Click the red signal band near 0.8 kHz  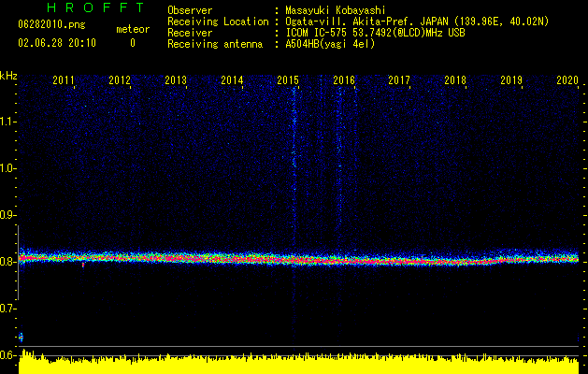298,259
